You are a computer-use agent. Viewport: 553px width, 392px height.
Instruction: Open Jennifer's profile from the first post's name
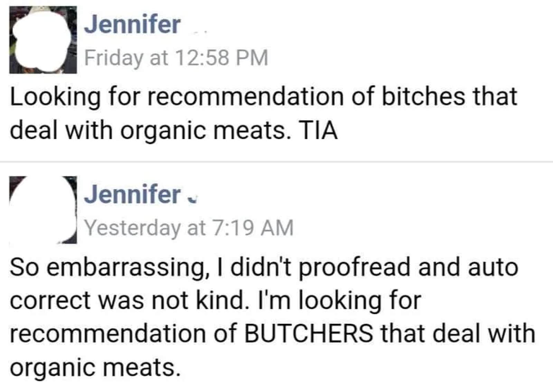coord(132,25)
